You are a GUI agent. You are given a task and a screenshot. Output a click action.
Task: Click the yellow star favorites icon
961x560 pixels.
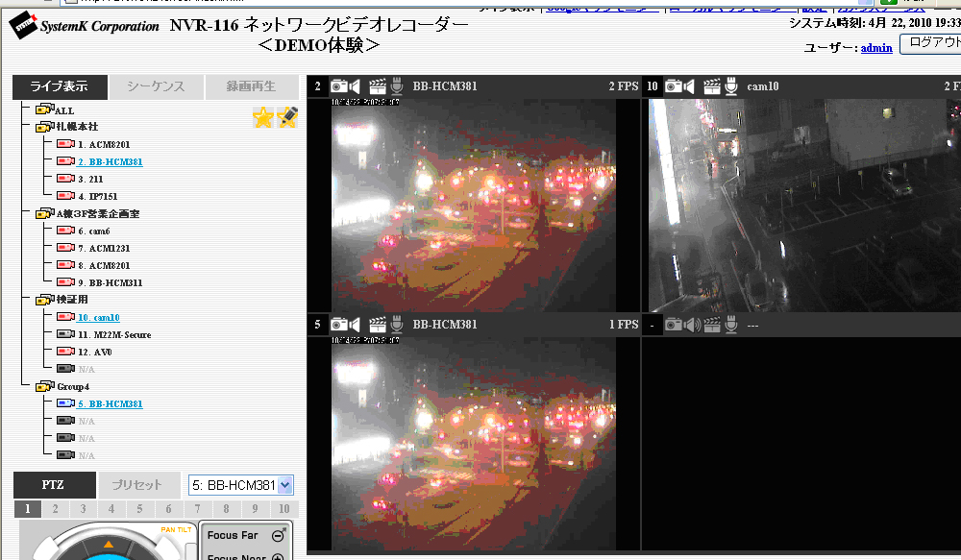263,117
